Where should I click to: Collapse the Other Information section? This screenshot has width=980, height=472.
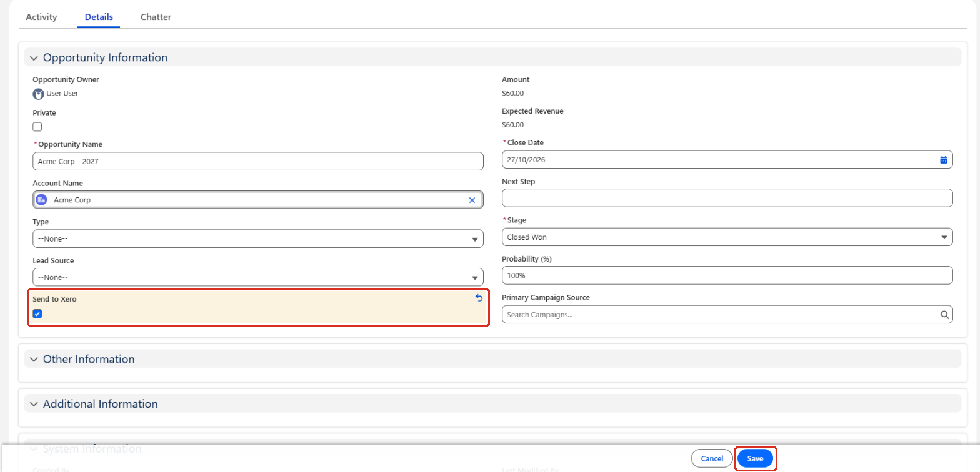tap(34, 360)
